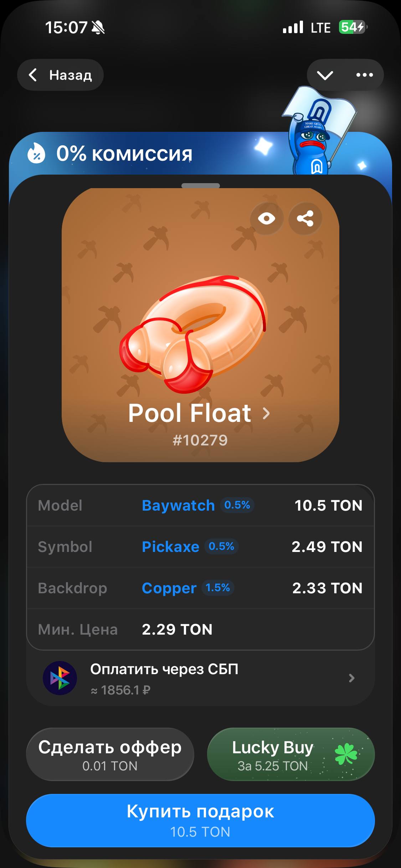Viewport: 401px width, 868px height.
Task: Open the three-dots more menu
Action: pos(365,75)
